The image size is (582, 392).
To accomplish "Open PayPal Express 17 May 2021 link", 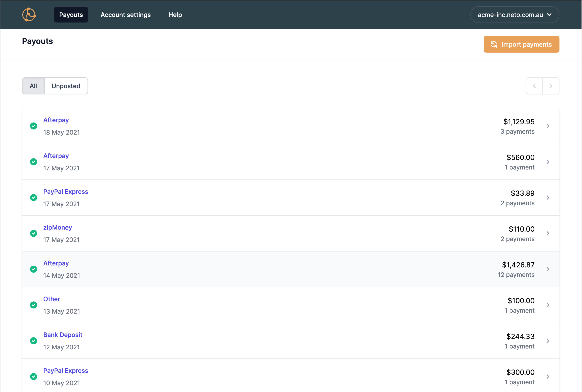I will pos(65,191).
